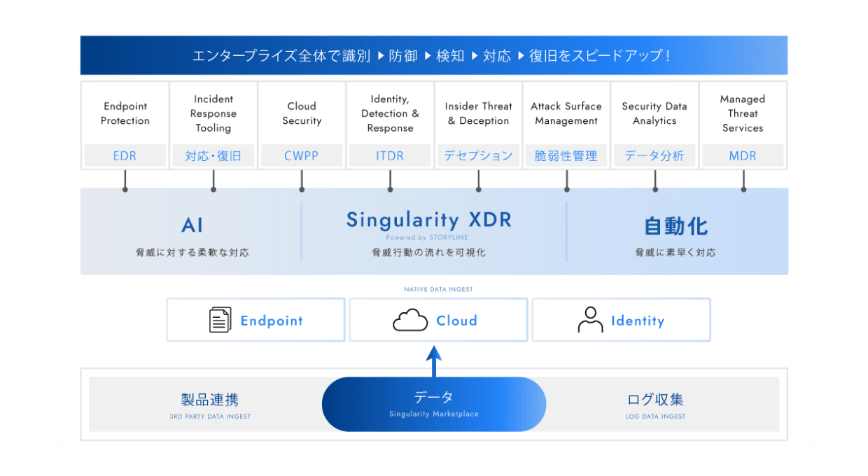
Task: Select Insider Threat & Deception card
Action: click(478, 125)
